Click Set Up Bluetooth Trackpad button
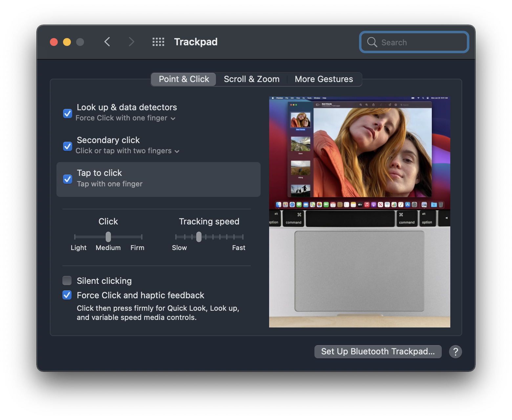 pos(378,352)
